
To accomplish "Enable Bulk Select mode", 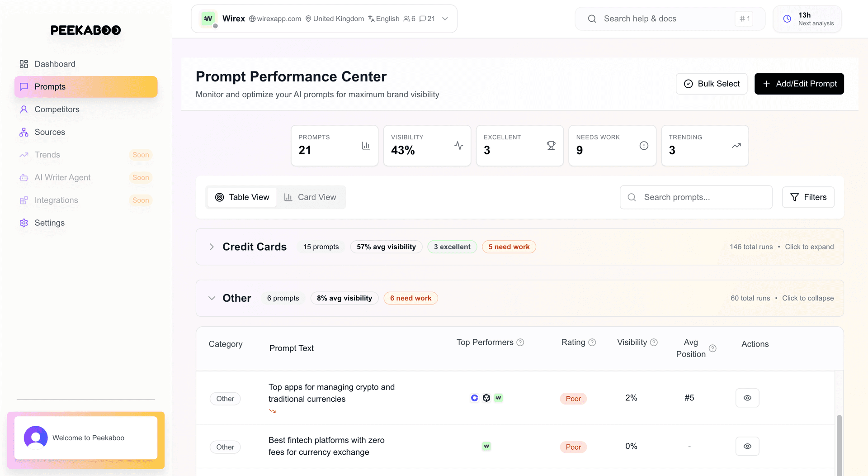I will pos(712,84).
